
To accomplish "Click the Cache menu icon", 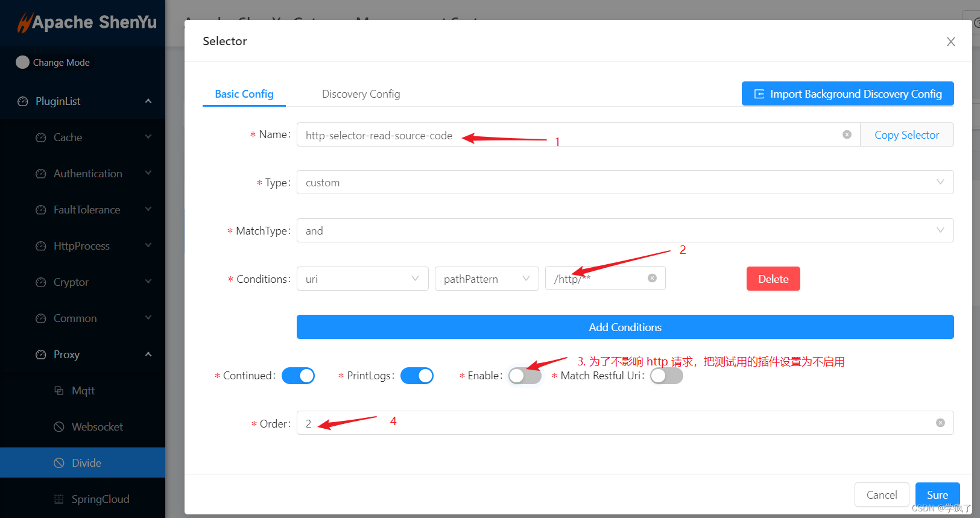I will (41, 137).
